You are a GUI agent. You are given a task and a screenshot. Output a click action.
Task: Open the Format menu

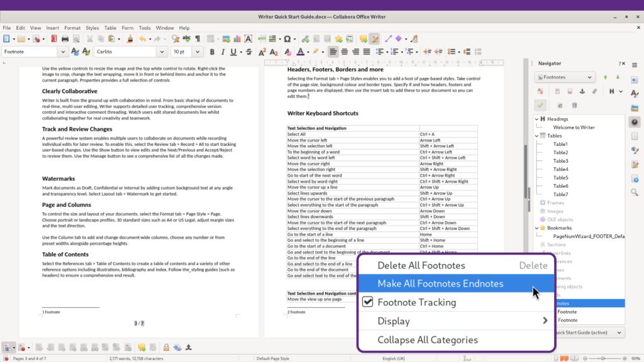tap(72, 28)
